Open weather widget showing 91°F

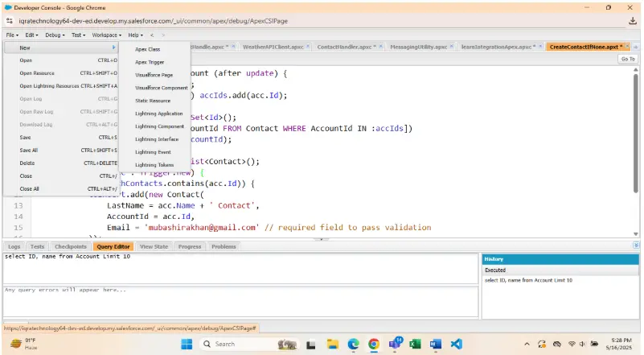23,344
